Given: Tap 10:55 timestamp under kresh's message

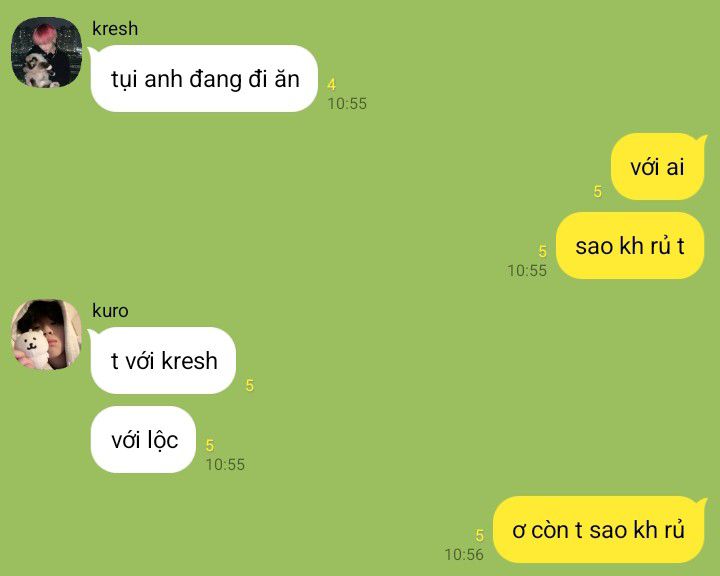Looking at the screenshot, I should [x=347, y=103].
